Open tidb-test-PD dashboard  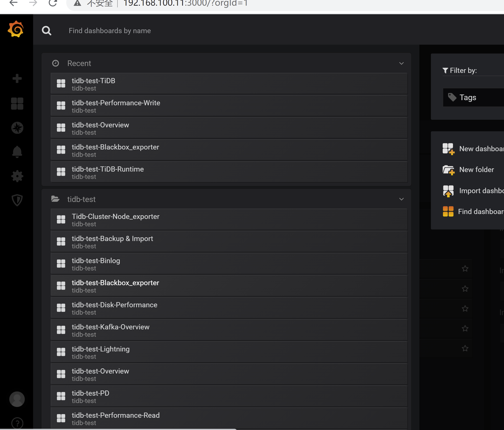(x=229, y=396)
